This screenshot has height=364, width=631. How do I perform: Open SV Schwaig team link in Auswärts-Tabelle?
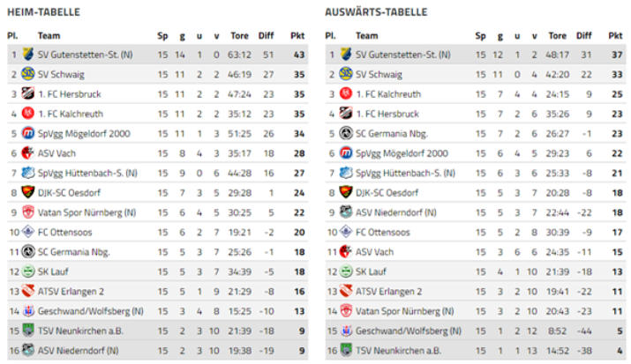tap(379, 74)
